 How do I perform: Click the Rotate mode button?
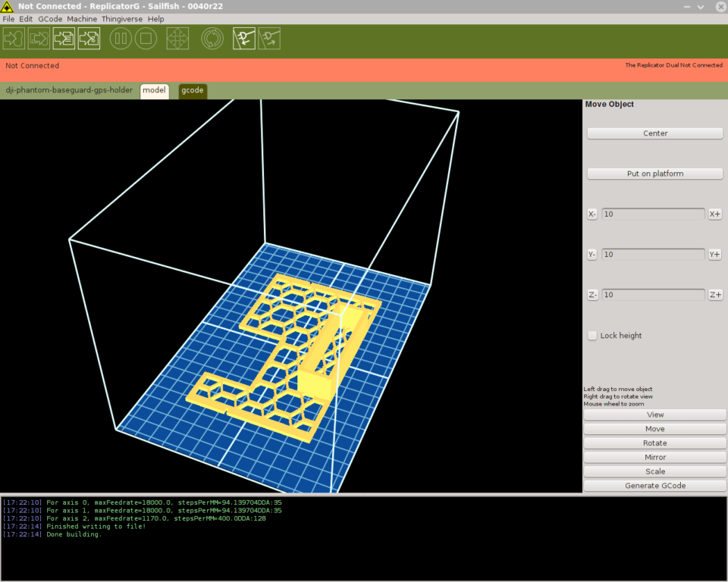click(x=654, y=443)
